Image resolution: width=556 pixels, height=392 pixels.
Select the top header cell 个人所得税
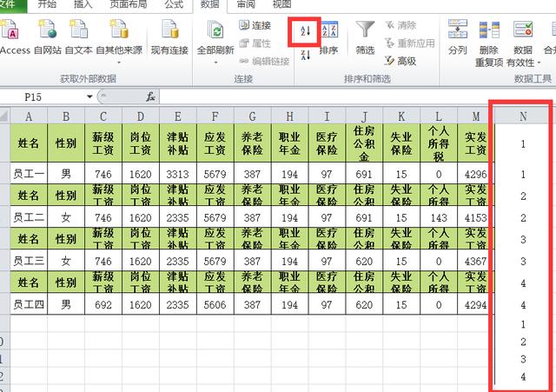pos(439,143)
